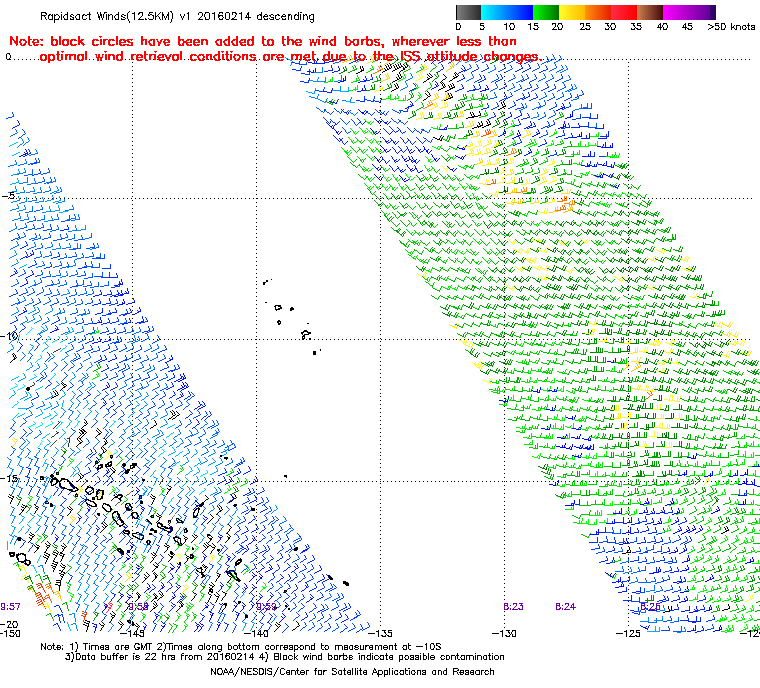Click the '-10' latitude label on the left axis
The height and width of the screenshot is (688, 760).
click(x=10, y=336)
